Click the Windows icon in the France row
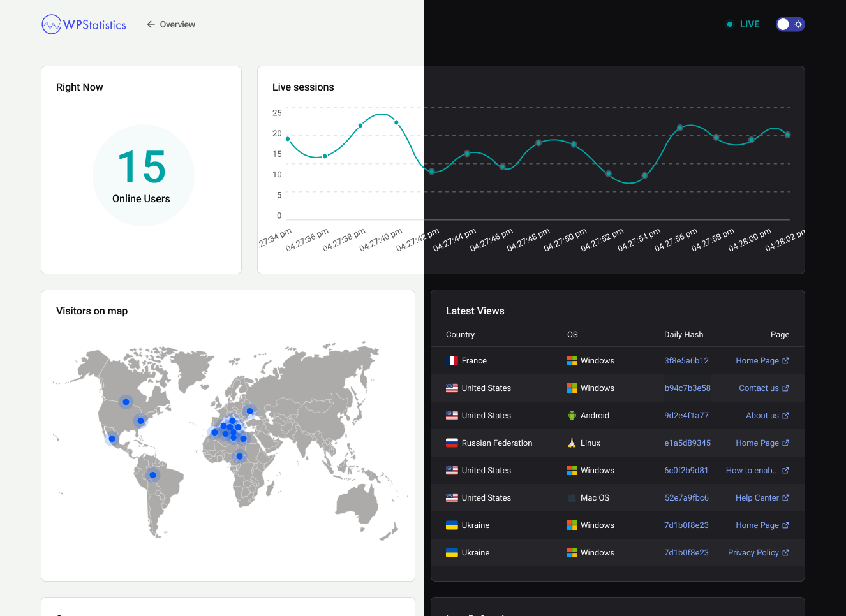Viewport: 846px width, 616px height. [x=571, y=360]
